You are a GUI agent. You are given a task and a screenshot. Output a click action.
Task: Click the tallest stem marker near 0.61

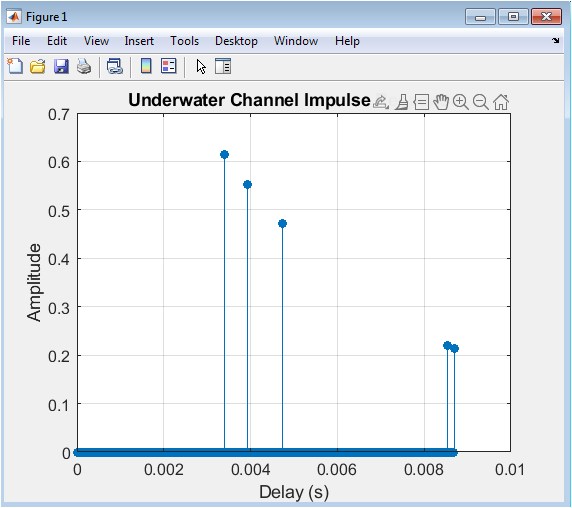tap(224, 155)
